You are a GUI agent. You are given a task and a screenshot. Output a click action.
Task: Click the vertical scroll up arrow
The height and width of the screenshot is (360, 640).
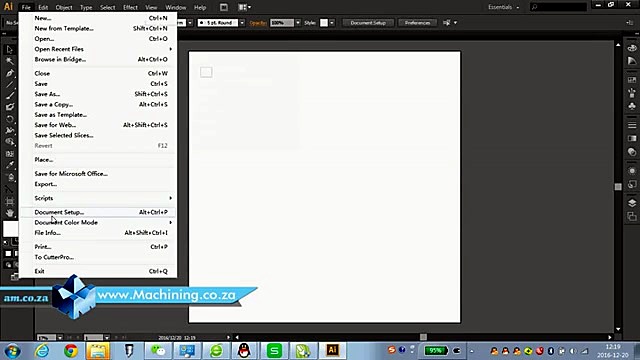[618, 44]
